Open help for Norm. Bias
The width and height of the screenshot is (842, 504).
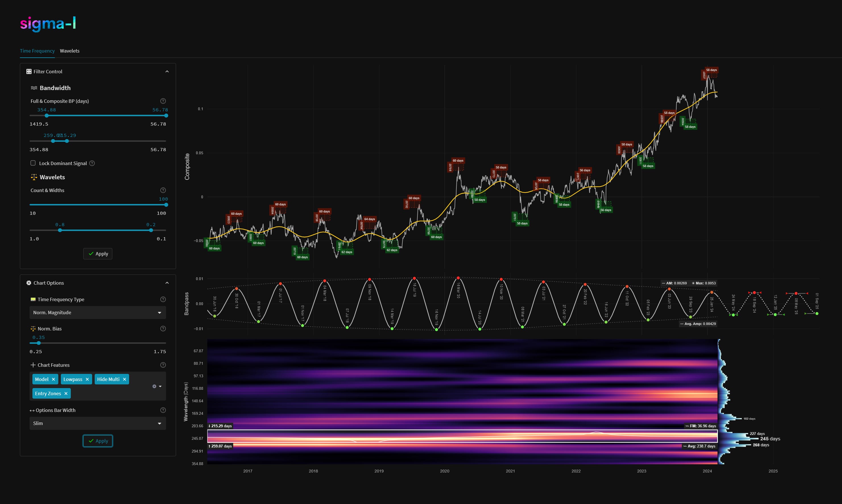coord(163,329)
